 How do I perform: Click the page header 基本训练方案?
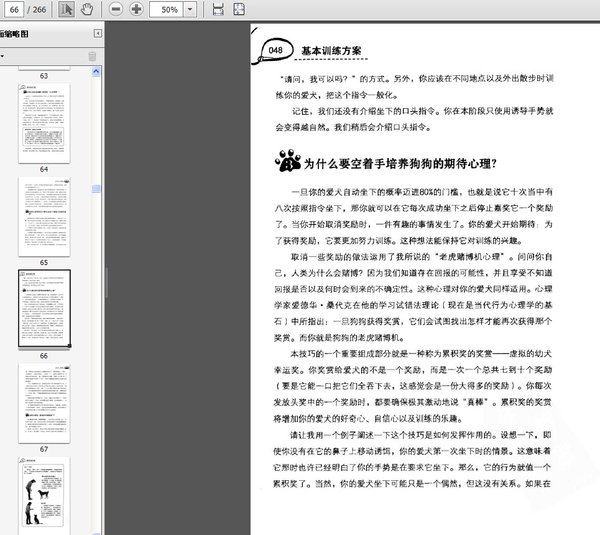click(x=331, y=51)
